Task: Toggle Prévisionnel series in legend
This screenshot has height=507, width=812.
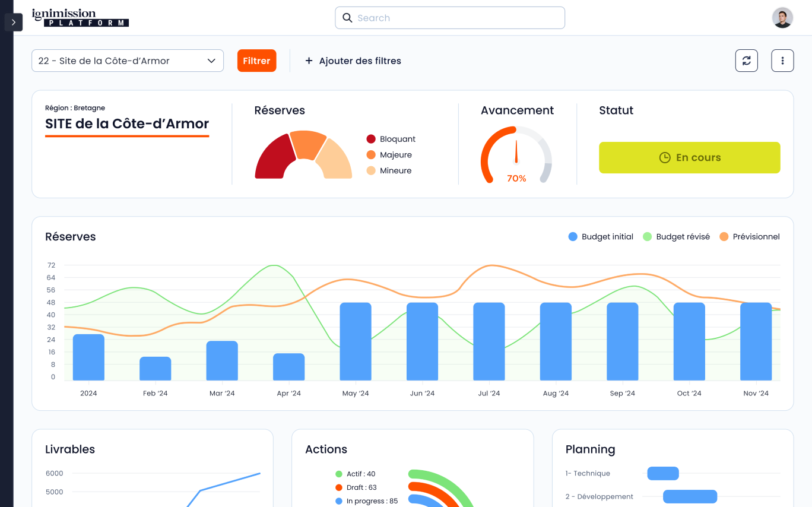Action: [749, 237]
